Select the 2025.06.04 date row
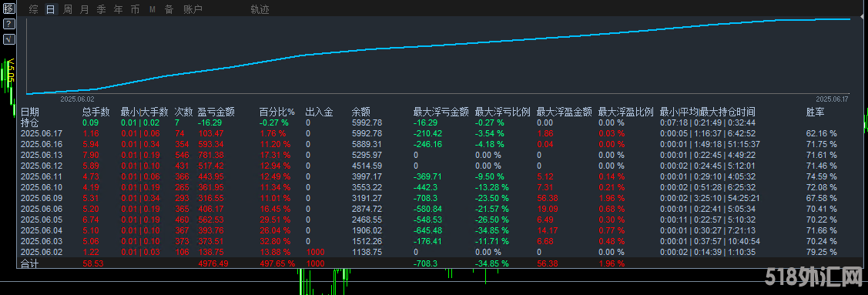 pos(42,230)
